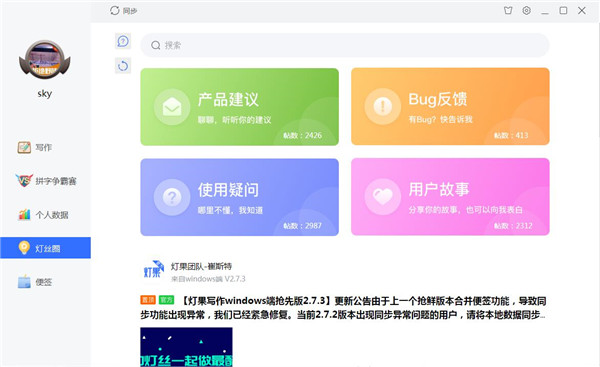600x367 pixels.
Task: Click the 来自windows端 V2.7.3 source text
Action: click(208, 279)
